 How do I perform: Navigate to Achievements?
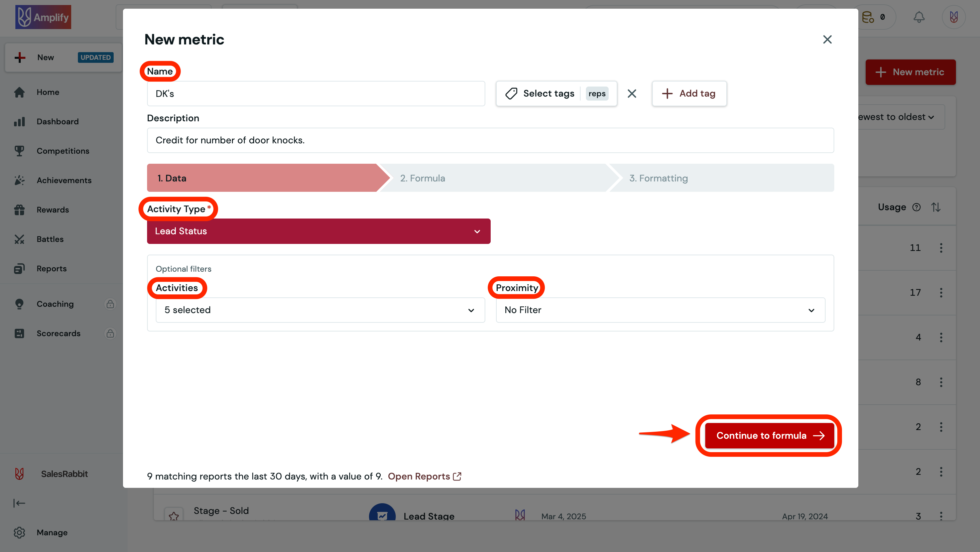(64, 180)
